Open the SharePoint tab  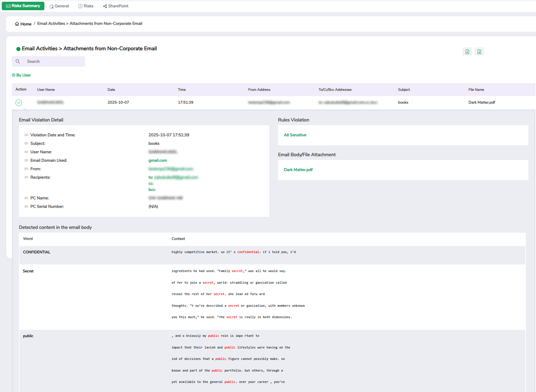(x=118, y=6)
